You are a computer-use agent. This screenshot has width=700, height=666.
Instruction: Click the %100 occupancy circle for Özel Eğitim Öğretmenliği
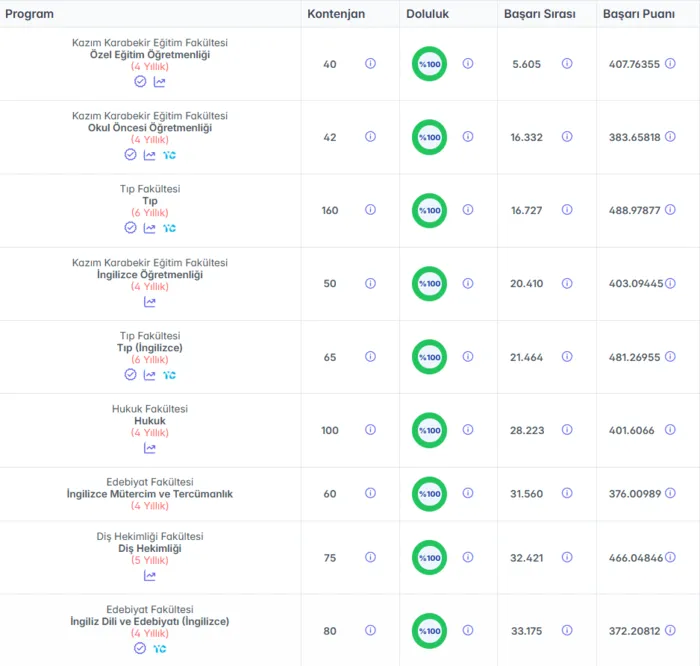429,64
